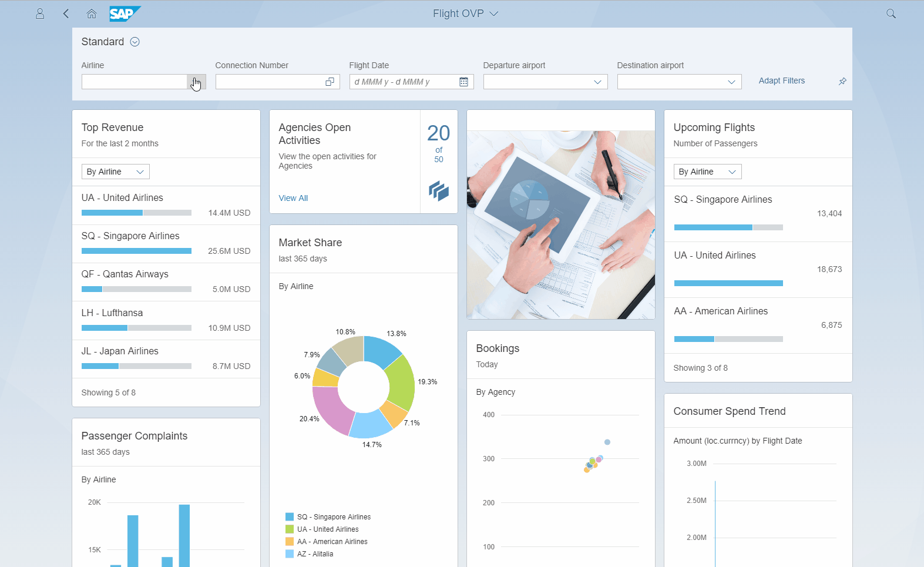Click Adapt Filters link
This screenshot has width=924, height=567.
tap(782, 80)
